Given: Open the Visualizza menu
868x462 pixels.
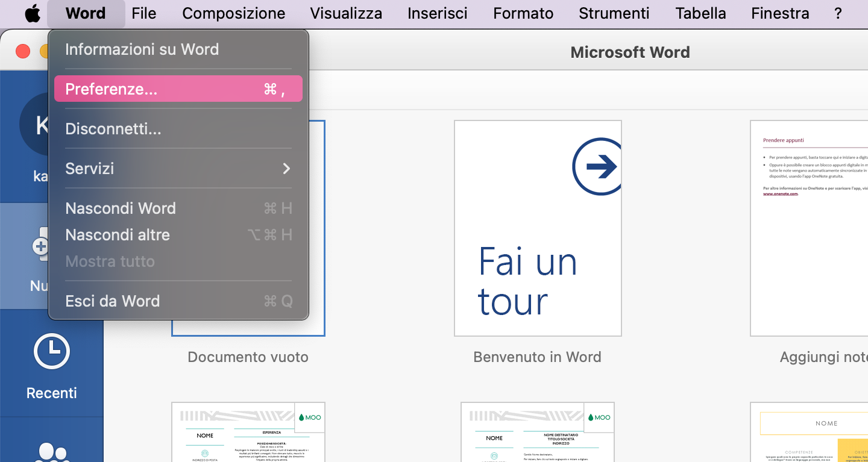Looking at the screenshot, I should [346, 13].
